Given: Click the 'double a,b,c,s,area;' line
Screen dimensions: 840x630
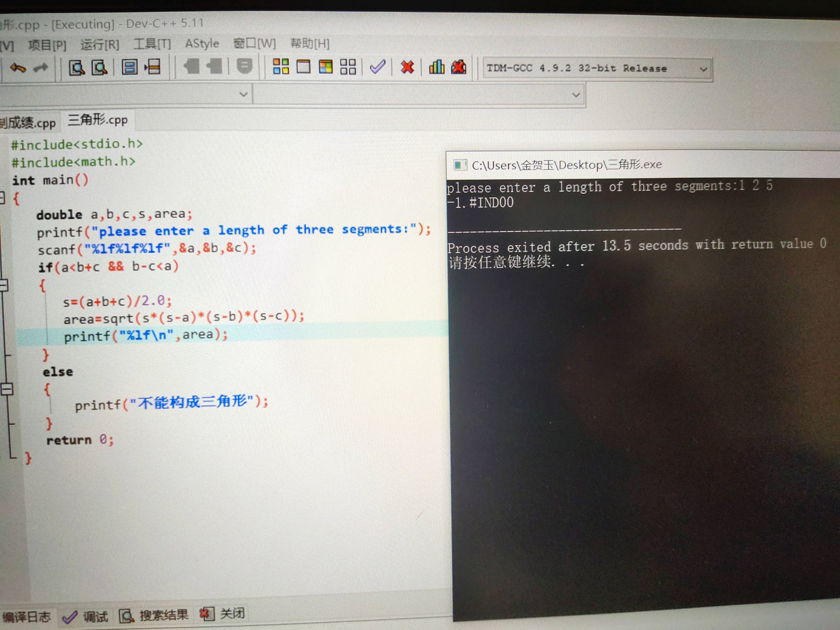Looking at the screenshot, I should pos(115,214).
